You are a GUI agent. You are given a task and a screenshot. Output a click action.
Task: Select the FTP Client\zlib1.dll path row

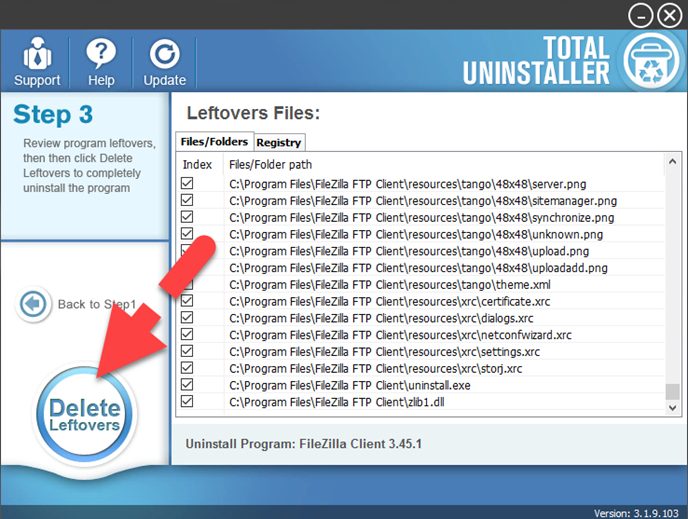point(337,402)
